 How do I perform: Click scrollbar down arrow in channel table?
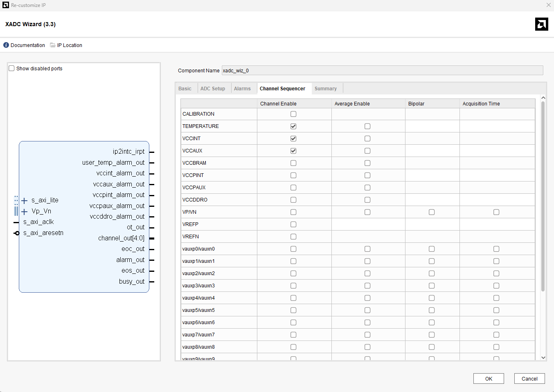543,358
